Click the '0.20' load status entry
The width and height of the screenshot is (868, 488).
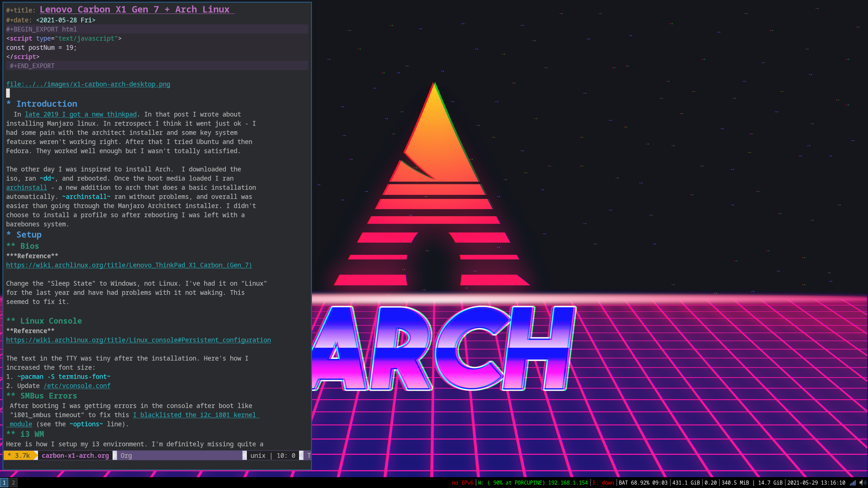(x=711, y=483)
